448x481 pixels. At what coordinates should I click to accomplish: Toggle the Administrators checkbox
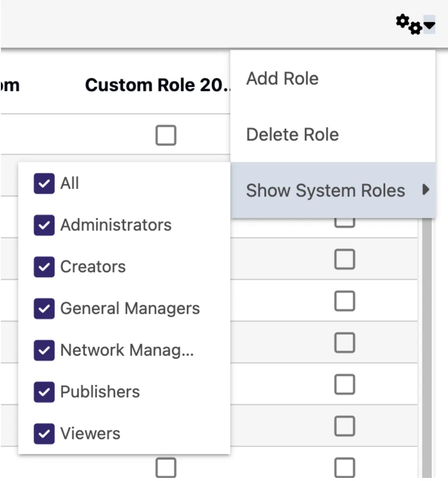[x=44, y=225]
